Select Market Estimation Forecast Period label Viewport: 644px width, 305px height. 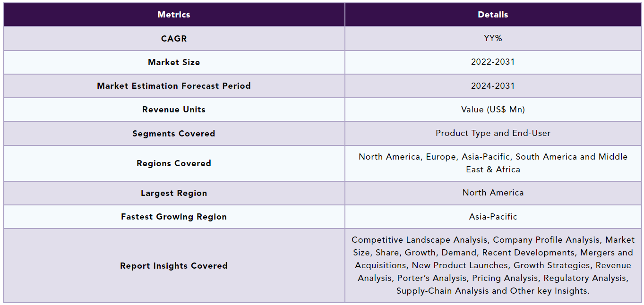[x=174, y=86]
